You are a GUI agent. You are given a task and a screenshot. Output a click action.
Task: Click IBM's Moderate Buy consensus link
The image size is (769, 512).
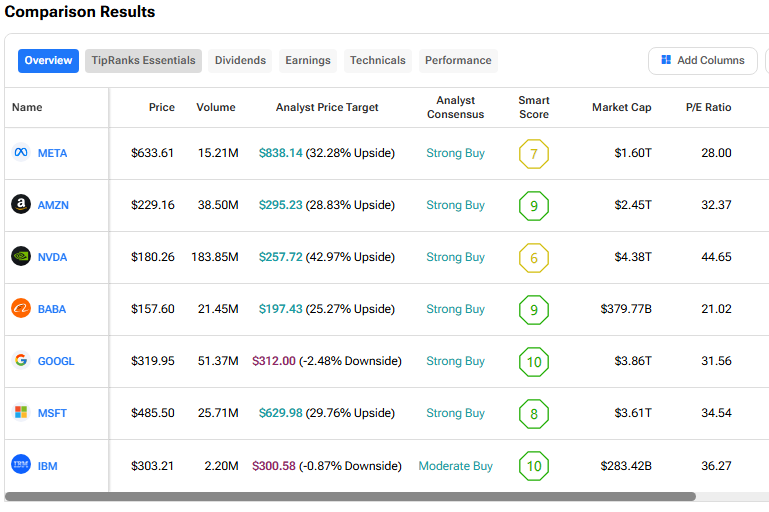(x=455, y=465)
